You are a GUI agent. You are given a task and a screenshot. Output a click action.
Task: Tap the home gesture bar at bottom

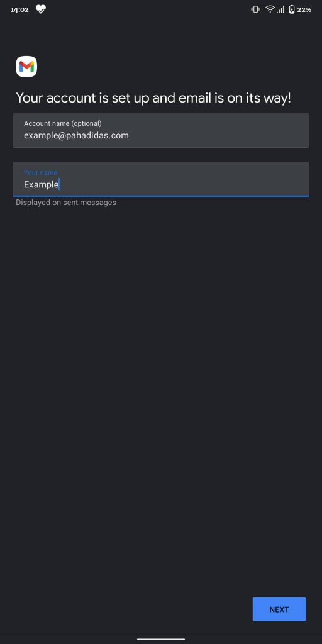tap(161, 639)
